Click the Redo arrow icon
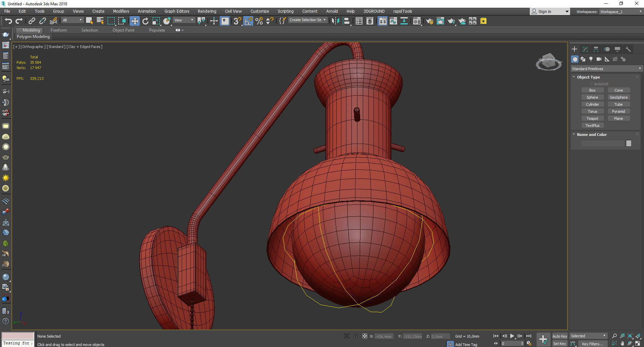Viewport: 644px width, 347px height. tap(19, 21)
